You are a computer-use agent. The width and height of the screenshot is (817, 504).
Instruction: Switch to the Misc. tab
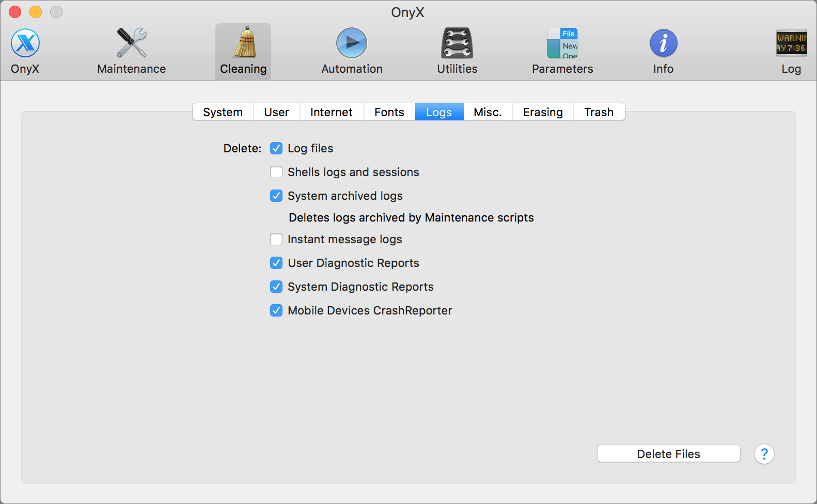488,112
